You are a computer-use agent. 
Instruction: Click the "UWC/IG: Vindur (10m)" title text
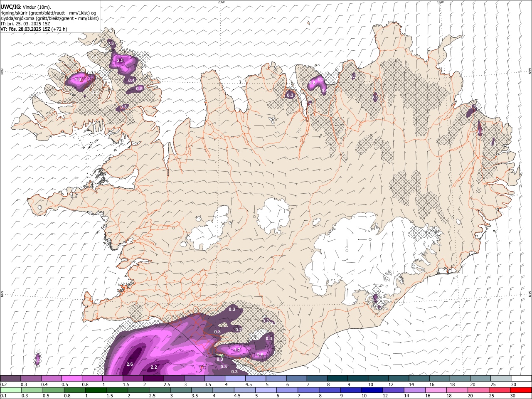pyautogui.click(x=26, y=7)
